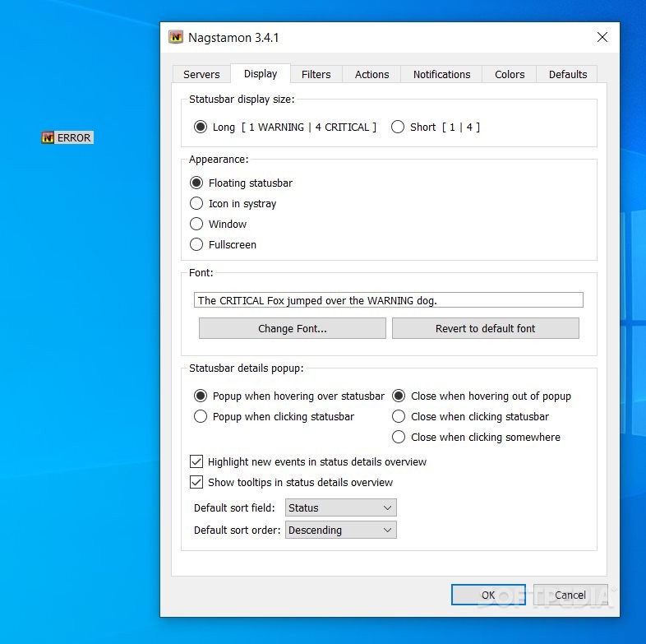Toggle Show tooltips in status details checkbox
The width and height of the screenshot is (646, 644).
click(196, 482)
